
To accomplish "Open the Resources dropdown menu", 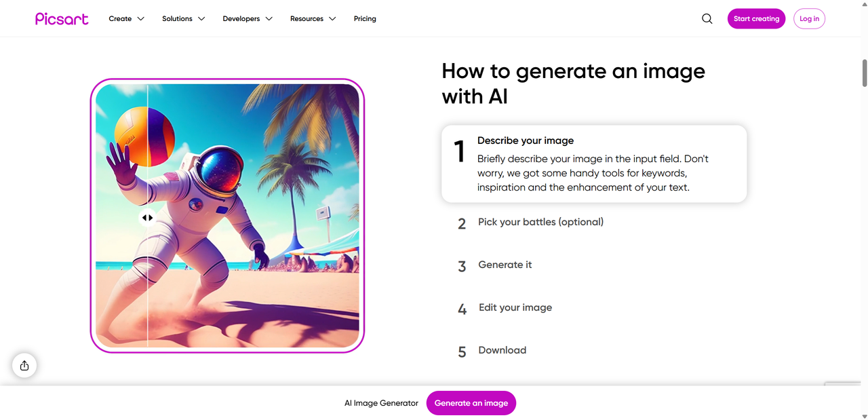I will [313, 19].
